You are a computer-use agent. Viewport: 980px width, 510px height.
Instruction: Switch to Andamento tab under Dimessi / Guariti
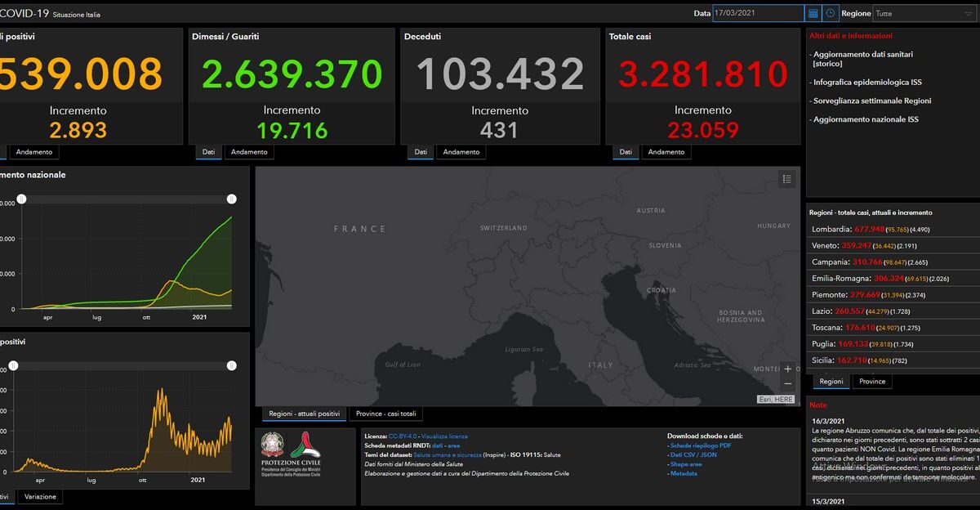[x=249, y=152]
